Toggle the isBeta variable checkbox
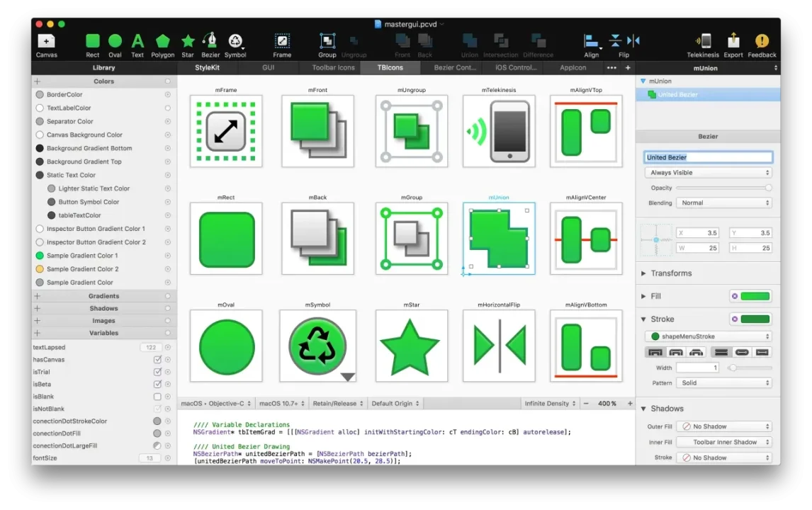The width and height of the screenshot is (812, 510). 157,384
